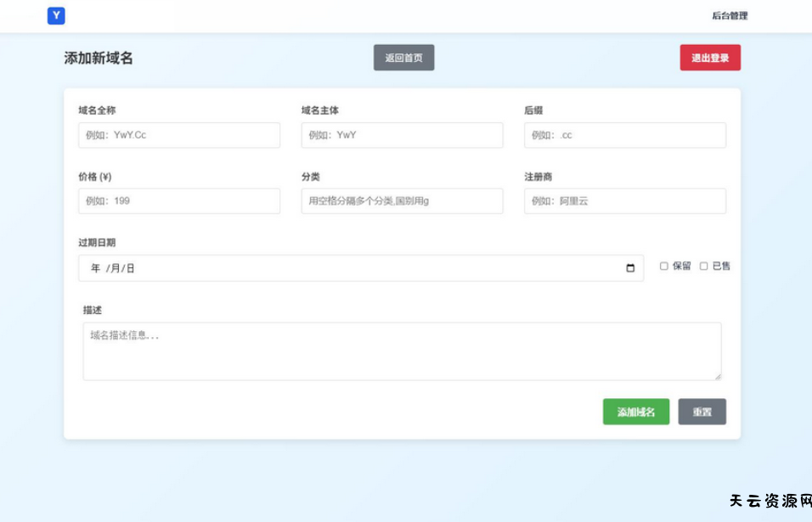The image size is (812, 522).
Task: Enable the 保留 checkbox
Action: [x=664, y=267]
